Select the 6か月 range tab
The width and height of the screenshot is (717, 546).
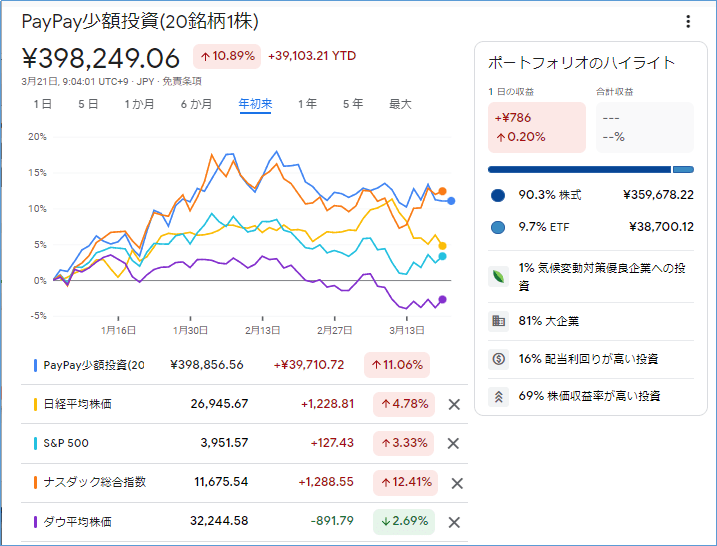point(197,104)
